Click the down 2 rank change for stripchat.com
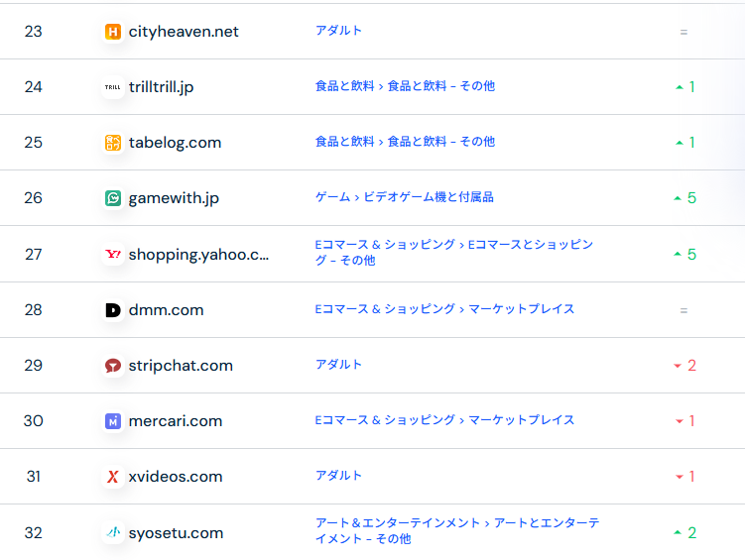The height and width of the screenshot is (560, 745). coord(685,366)
